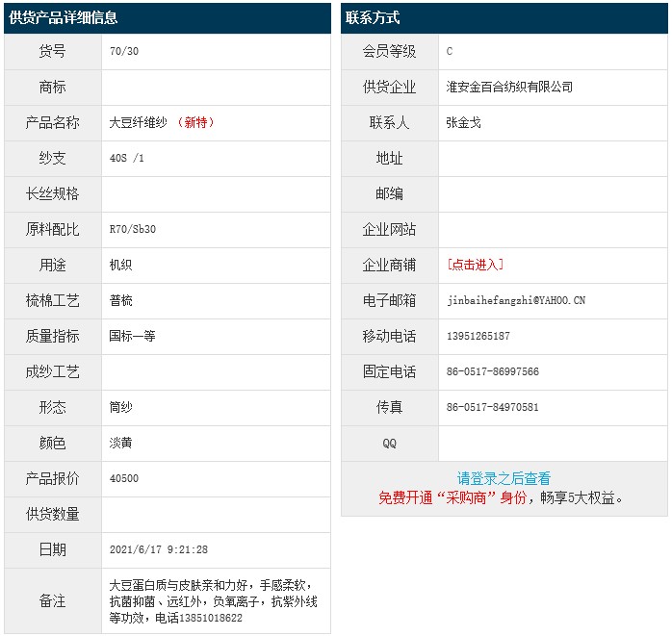Click the supplier name 淮安金百合纺织有限公司
This screenshot has height=636, width=672.
509,87
